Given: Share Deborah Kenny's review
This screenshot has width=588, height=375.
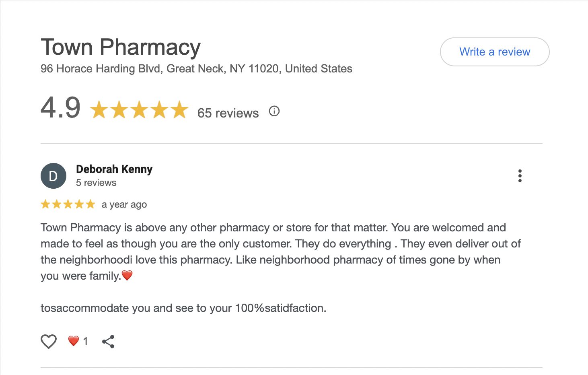Looking at the screenshot, I should [x=108, y=342].
